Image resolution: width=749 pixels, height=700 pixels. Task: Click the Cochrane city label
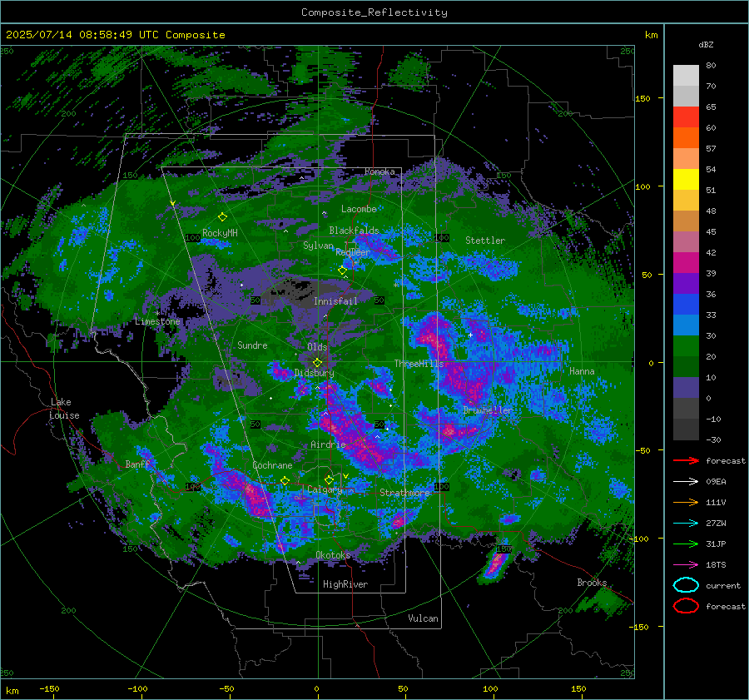272,465
